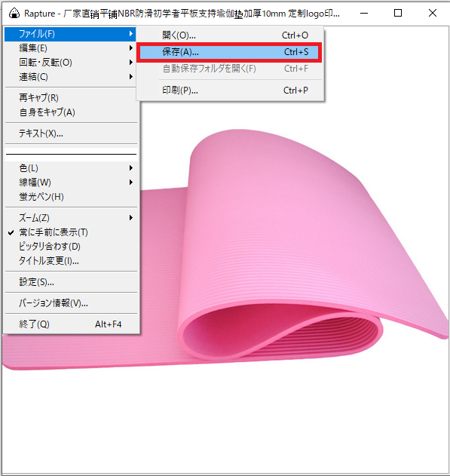Expand the 連結(C) submenu
This screenshot has height=476, width=450.
70,76
